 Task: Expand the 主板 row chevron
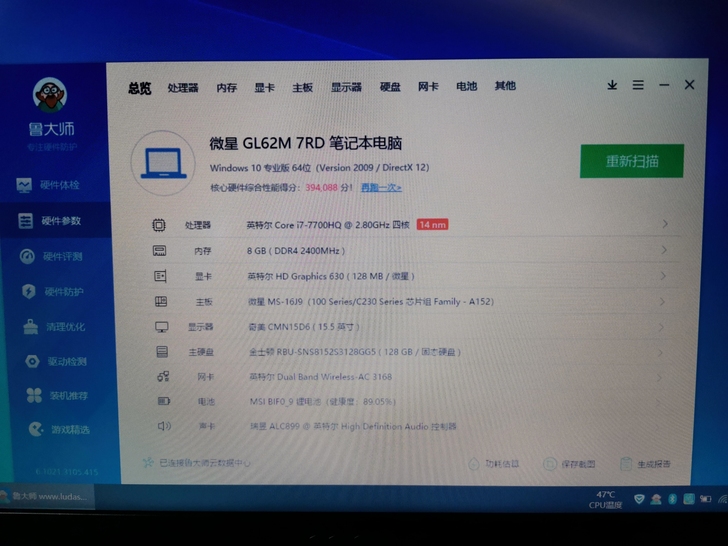662,302
